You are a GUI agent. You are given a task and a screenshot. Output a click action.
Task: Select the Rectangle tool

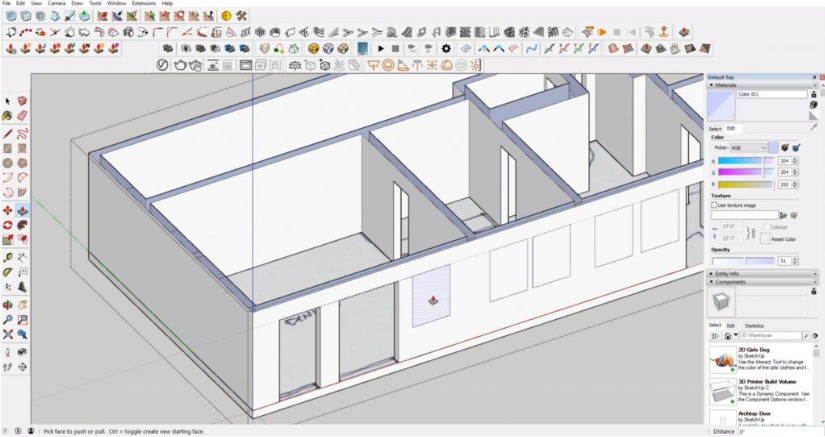point(7,149)
